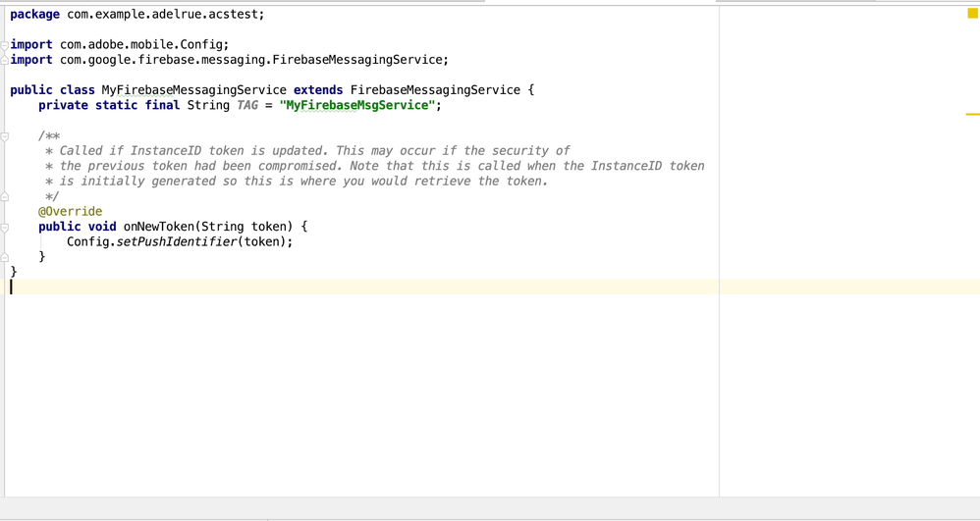Click the 'extends' keyword in class declaration

coord(318,90)
